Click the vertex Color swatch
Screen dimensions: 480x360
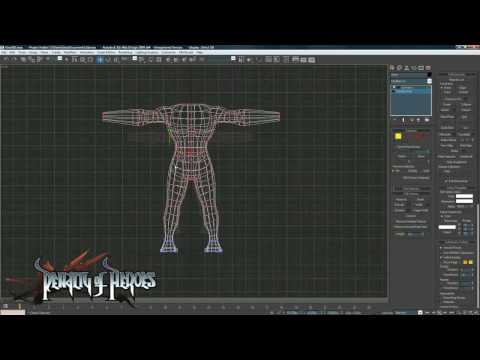[464, 196]
